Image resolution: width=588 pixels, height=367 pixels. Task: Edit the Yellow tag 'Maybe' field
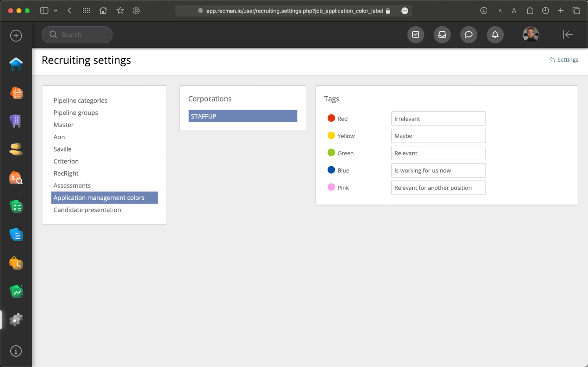(x=438, y=136)
